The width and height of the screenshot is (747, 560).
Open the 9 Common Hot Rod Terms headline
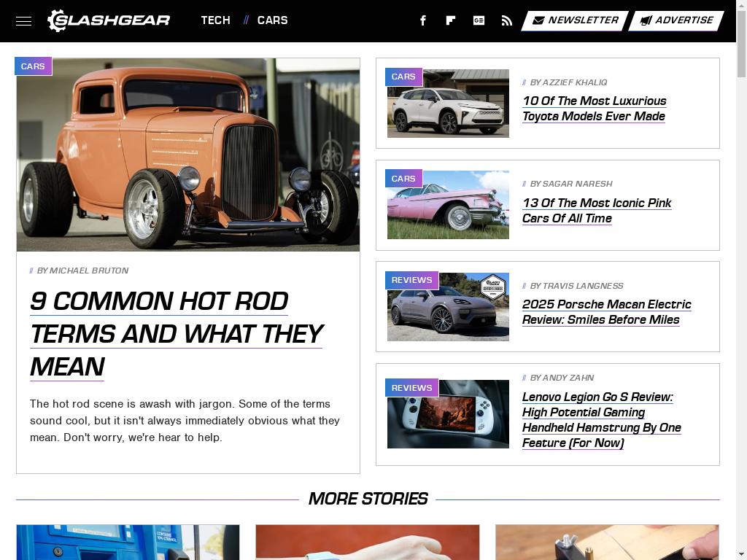pyautogui.click(x=177, y=334)
